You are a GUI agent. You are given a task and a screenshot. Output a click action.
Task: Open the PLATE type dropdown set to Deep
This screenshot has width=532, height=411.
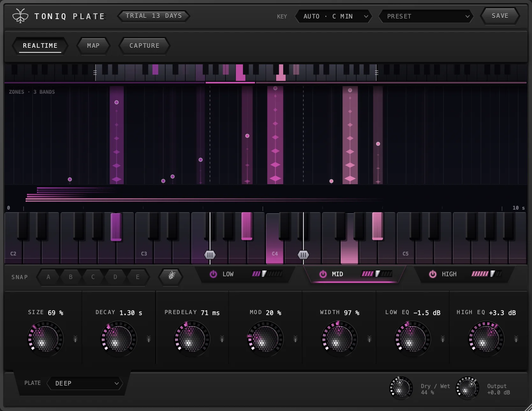pos(85,383)
